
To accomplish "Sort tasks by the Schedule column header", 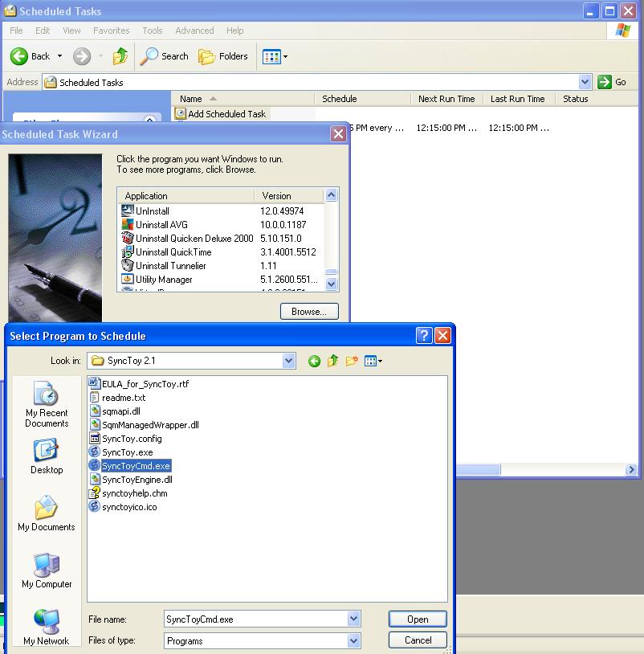I will 362,99.
